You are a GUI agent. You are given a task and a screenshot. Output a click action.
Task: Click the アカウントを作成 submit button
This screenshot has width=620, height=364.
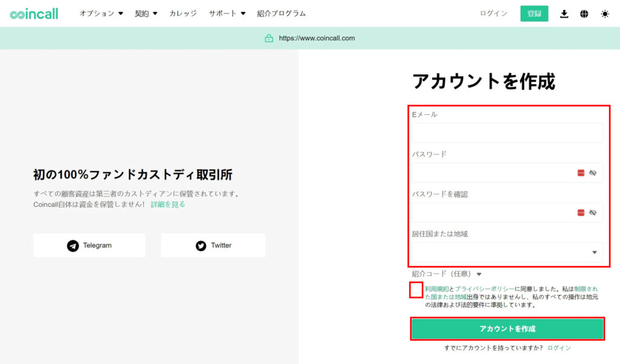[x=507, y=329]
